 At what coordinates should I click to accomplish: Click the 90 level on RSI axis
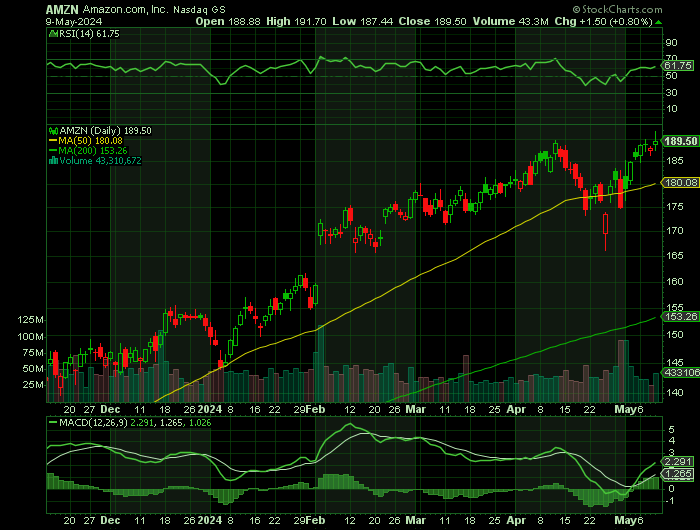(671, 43)
